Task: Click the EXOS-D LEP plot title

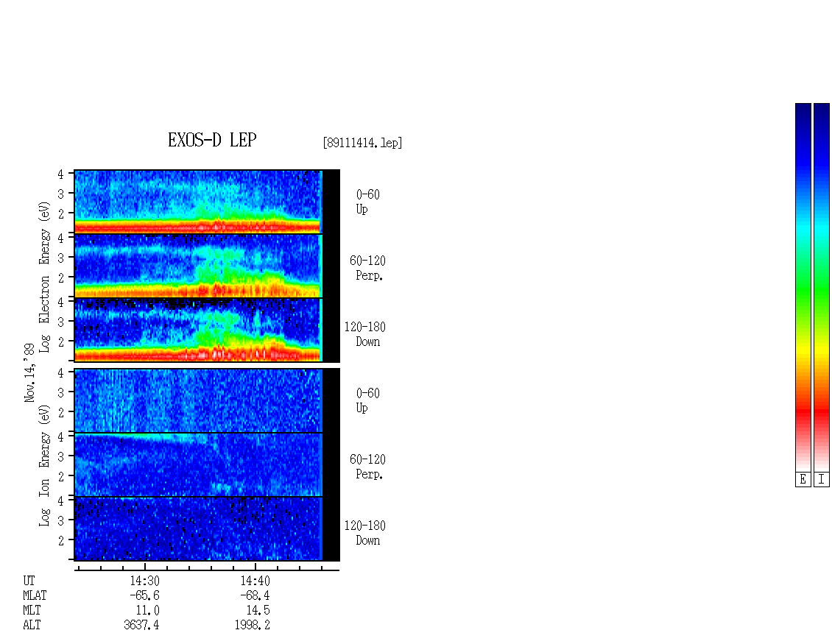Action: [x=212, y=140]
